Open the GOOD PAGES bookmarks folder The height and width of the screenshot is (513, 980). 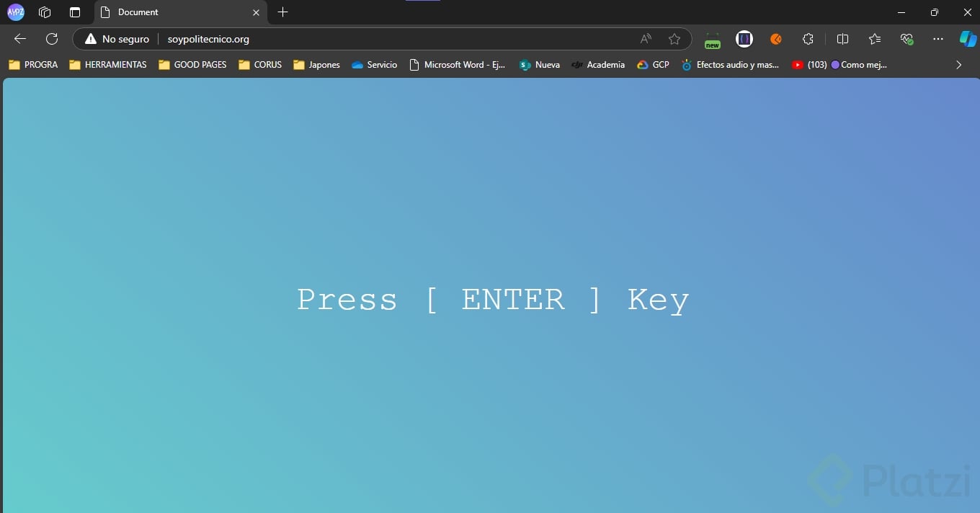coord(192,65)
